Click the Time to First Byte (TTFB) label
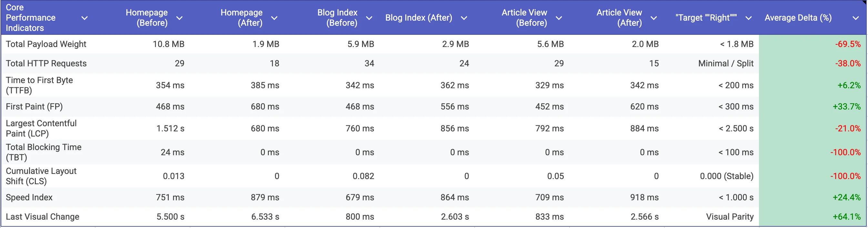The width and height of the screenshot is (868, 228). tap(39, 85)
